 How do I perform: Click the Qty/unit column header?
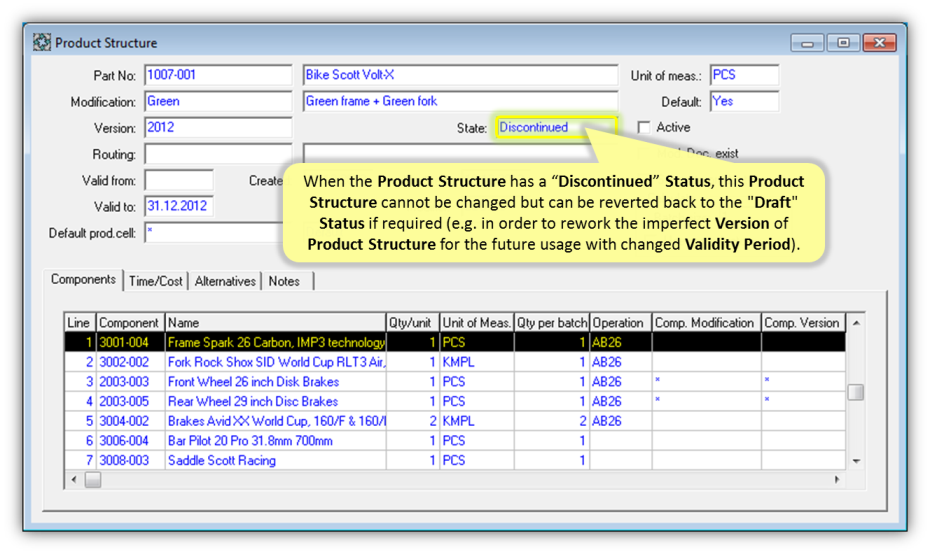click(413, 323)
